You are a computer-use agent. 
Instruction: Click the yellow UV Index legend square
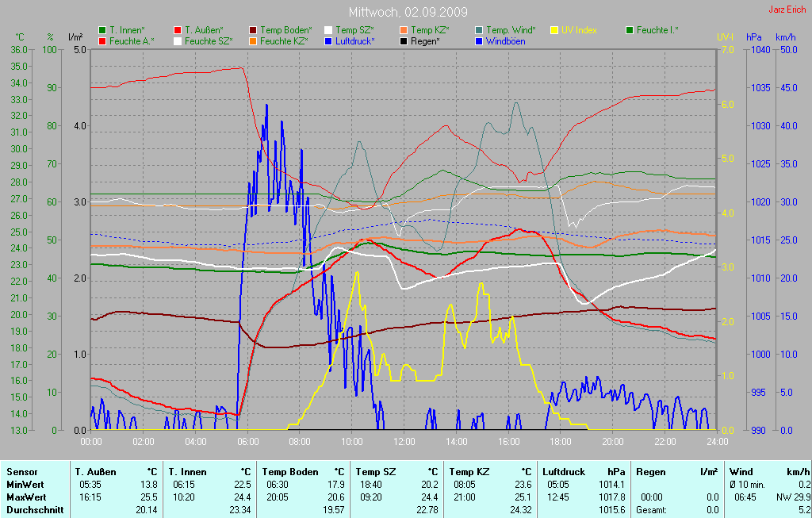coord(554,30)
